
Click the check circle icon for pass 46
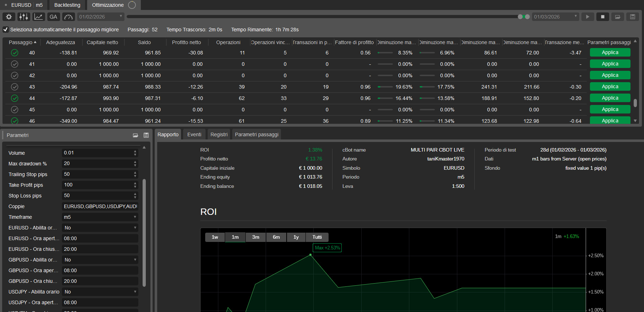click(15, 121)
